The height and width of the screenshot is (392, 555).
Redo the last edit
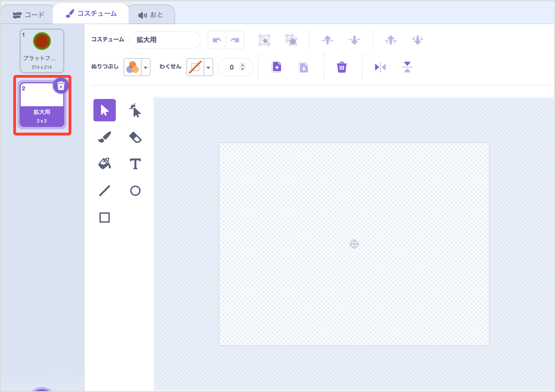point(235,40)
